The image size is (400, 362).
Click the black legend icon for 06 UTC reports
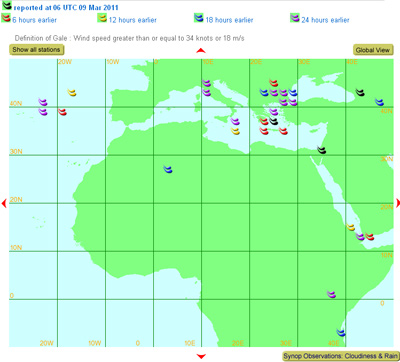tap(7, 5)
